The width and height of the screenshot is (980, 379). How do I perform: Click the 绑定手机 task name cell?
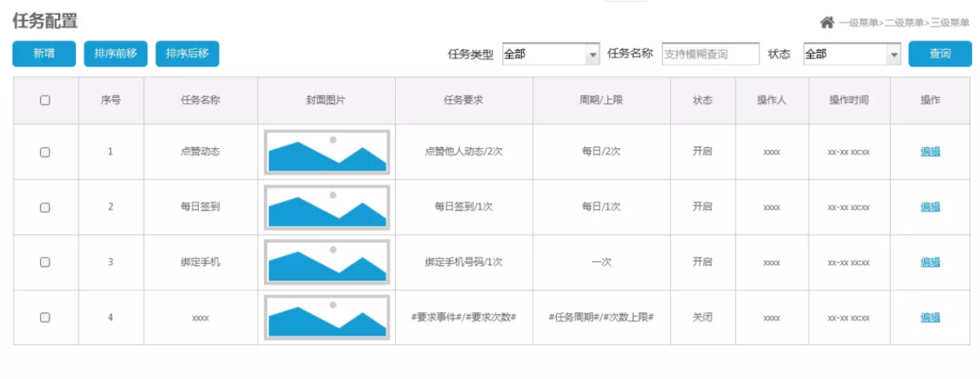pos(201,262)
